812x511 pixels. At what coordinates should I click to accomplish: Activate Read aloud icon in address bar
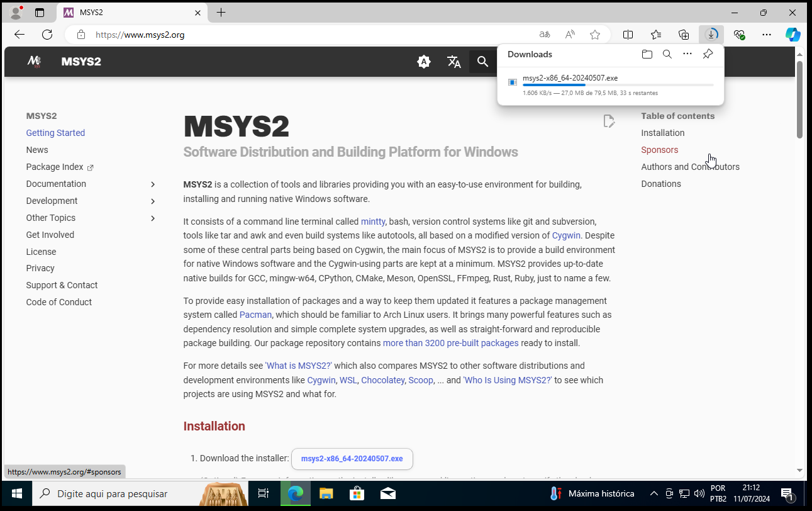click(570, 35)
